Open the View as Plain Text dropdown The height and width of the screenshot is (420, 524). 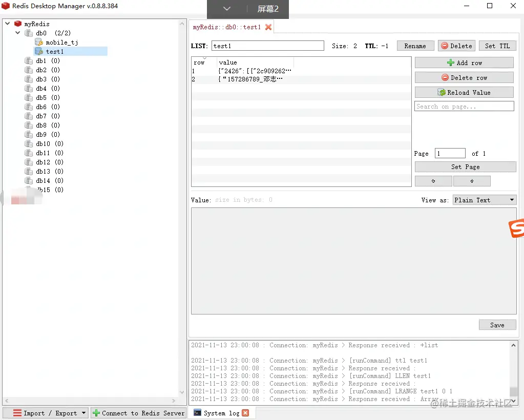484,200
